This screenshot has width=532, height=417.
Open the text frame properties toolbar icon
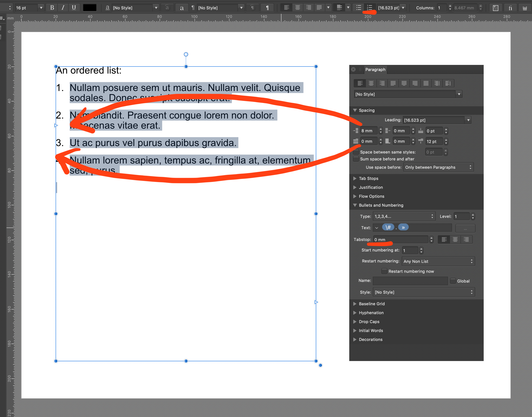tap(495, 8)
